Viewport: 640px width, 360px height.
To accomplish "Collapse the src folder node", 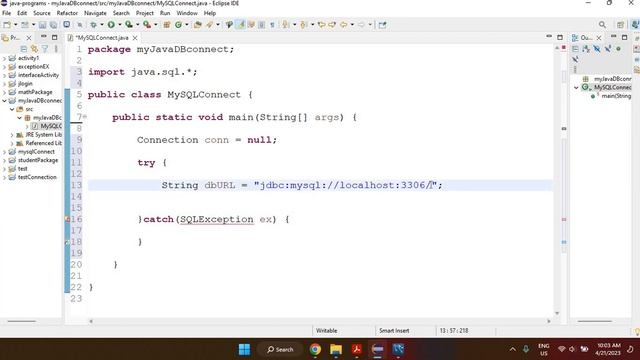I will point(12,109).
